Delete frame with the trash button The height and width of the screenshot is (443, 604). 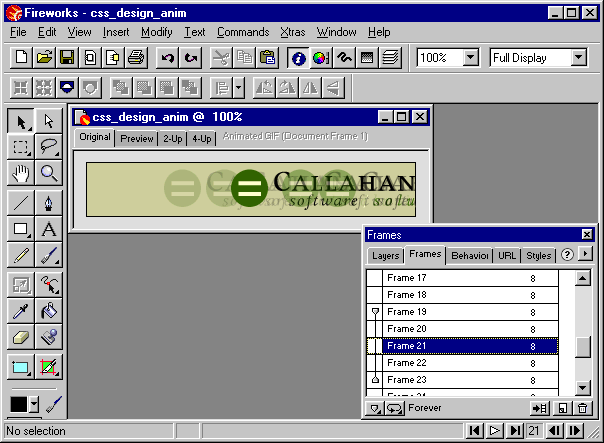click(583, 408)
